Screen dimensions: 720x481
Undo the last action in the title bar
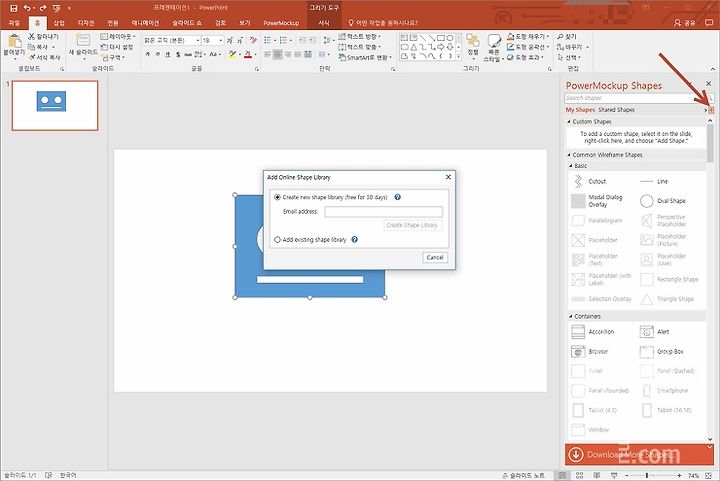click(x=27, y=8)
